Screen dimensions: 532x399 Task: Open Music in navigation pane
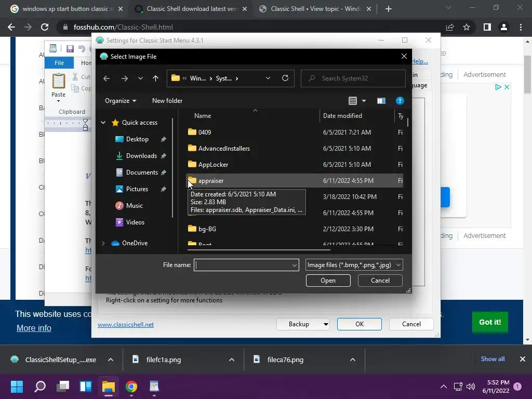135,206
